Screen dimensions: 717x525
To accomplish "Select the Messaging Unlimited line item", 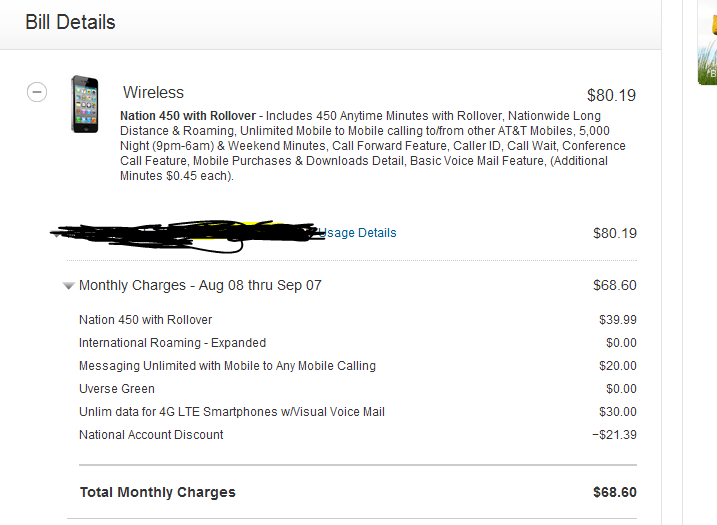I will [227, 366].
